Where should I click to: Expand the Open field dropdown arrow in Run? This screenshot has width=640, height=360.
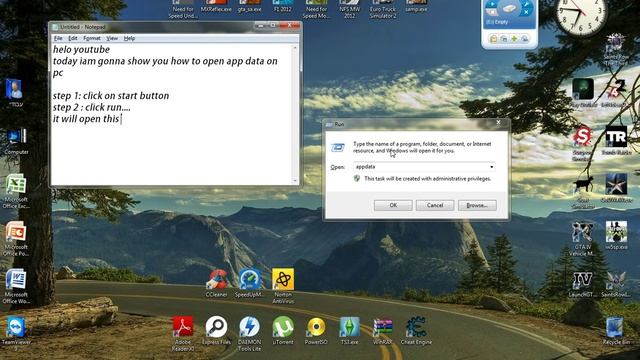tap(491, 167)
